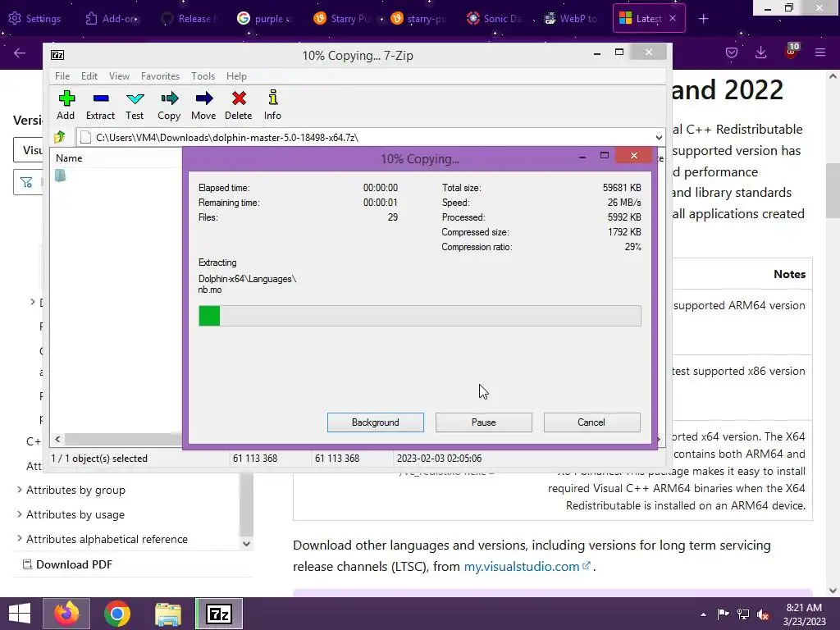Open File Explorer from the taskbar
The width and height of the screenshot is (840, 630).
tap(167, 614)
